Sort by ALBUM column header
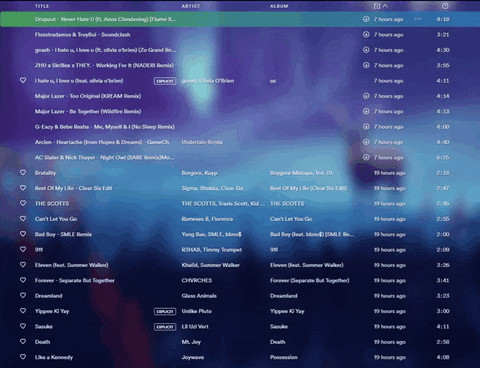The width and height of the screenshot is (480, 368). (279, 6)
